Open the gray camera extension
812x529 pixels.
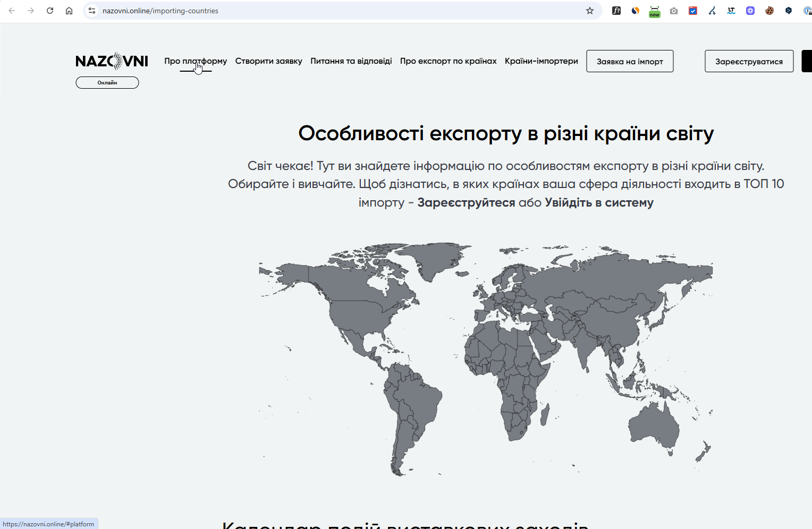click(x=674, y=11)
